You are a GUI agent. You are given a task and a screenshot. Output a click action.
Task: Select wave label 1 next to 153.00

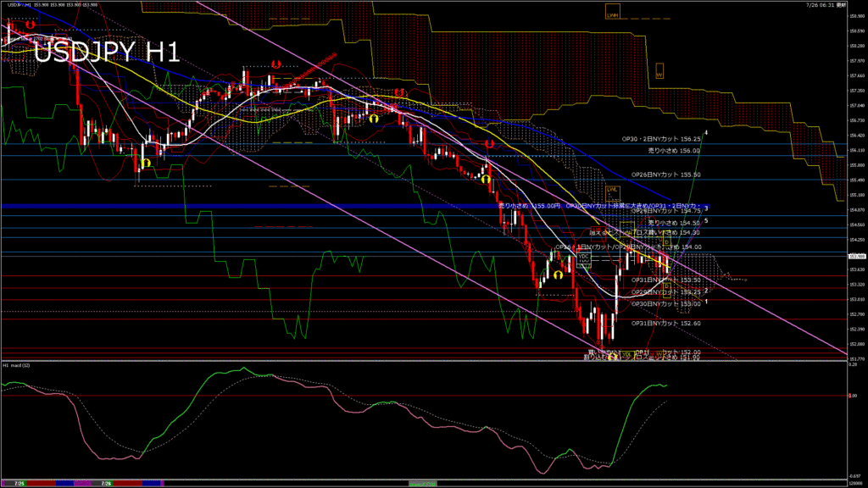pyautogui.click(x=707, y=302)
